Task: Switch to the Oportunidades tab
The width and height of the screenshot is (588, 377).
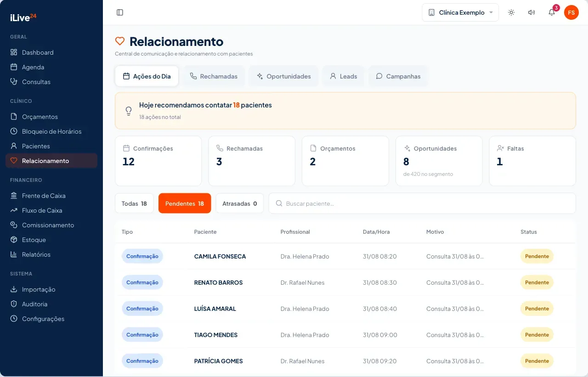Action: pyautogui.click(x=284, y=76)
